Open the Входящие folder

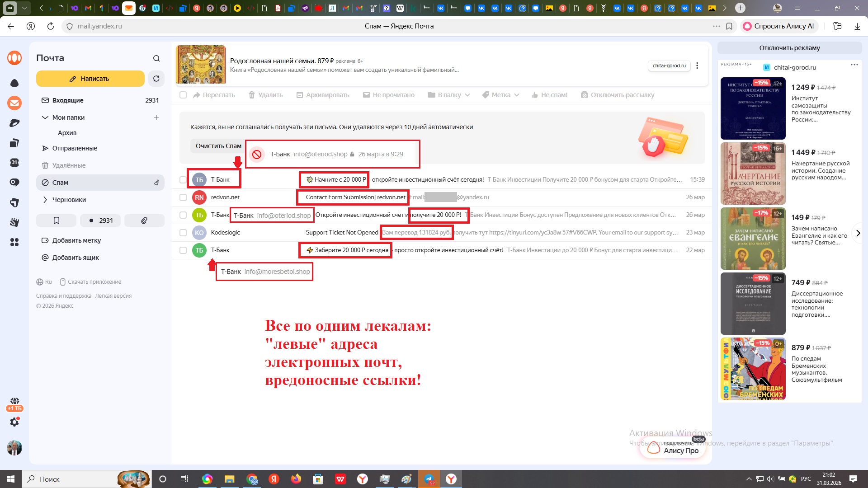[x=68, y=100]
